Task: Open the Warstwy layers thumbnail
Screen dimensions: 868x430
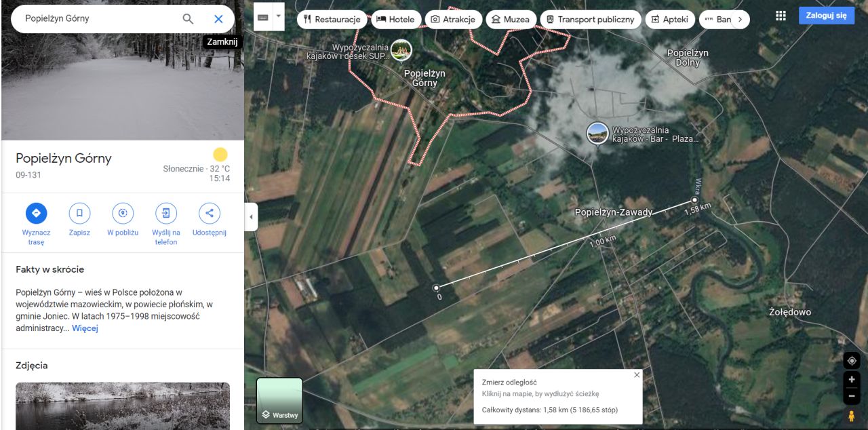Action: coord(279,400)
